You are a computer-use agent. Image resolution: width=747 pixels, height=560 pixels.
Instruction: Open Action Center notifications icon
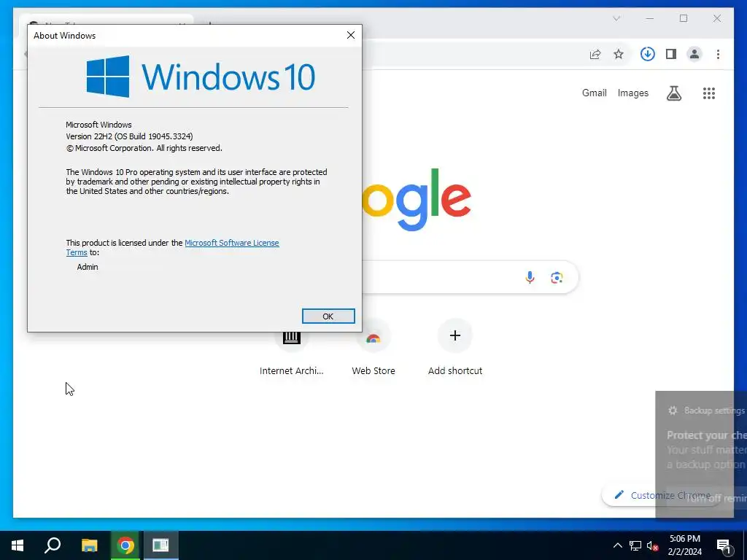(x=724, y=545)
